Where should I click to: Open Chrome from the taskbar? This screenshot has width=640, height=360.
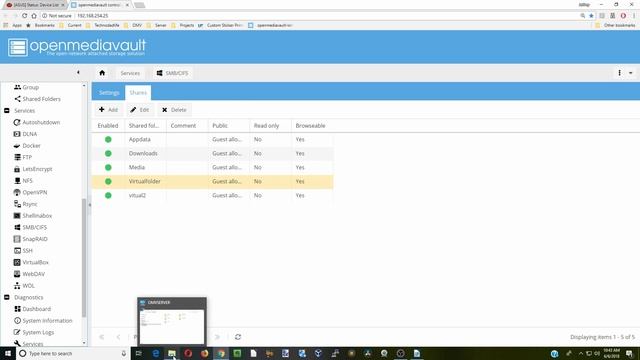[x=221, y=353]
